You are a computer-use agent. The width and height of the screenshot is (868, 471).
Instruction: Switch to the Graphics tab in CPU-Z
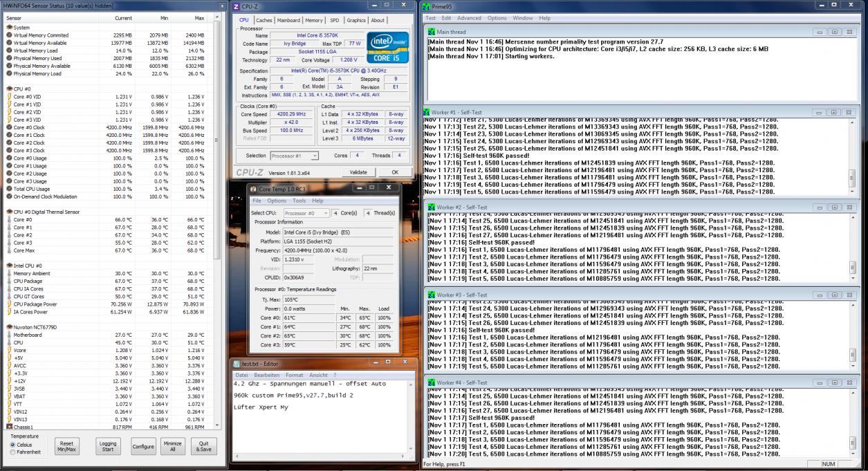pyautogui.click(x=356, y=21)
